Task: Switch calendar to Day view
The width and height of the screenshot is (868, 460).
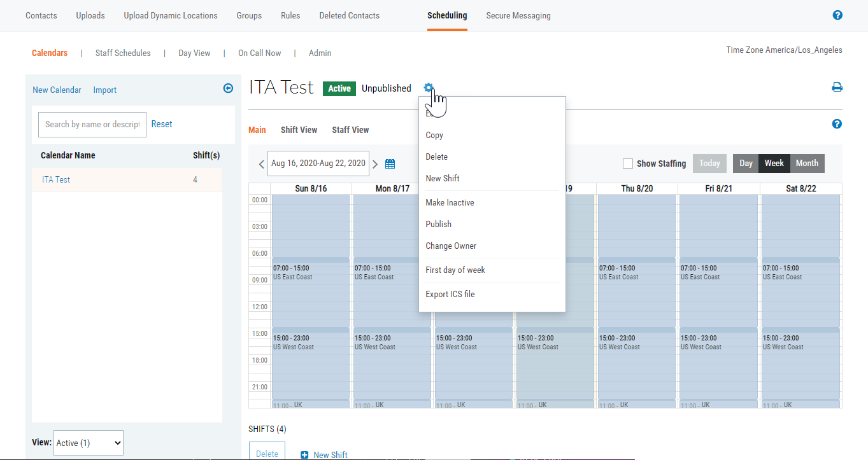Action: click(746, 164)
